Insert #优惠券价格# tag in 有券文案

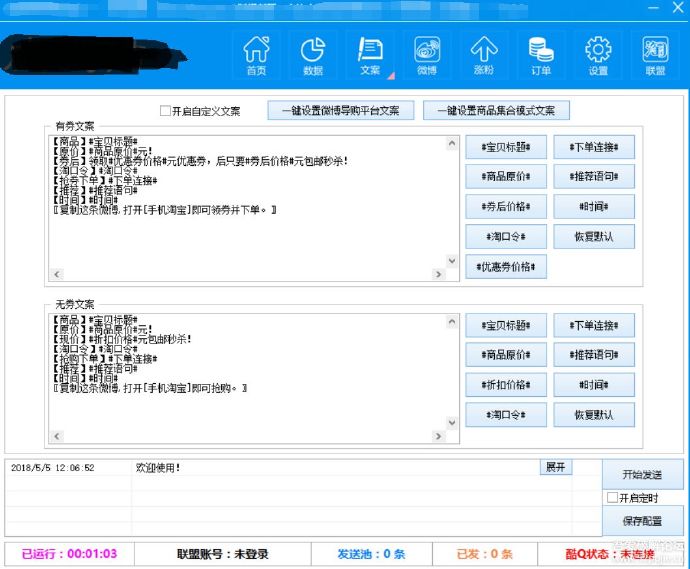click(x=506, y=267)
